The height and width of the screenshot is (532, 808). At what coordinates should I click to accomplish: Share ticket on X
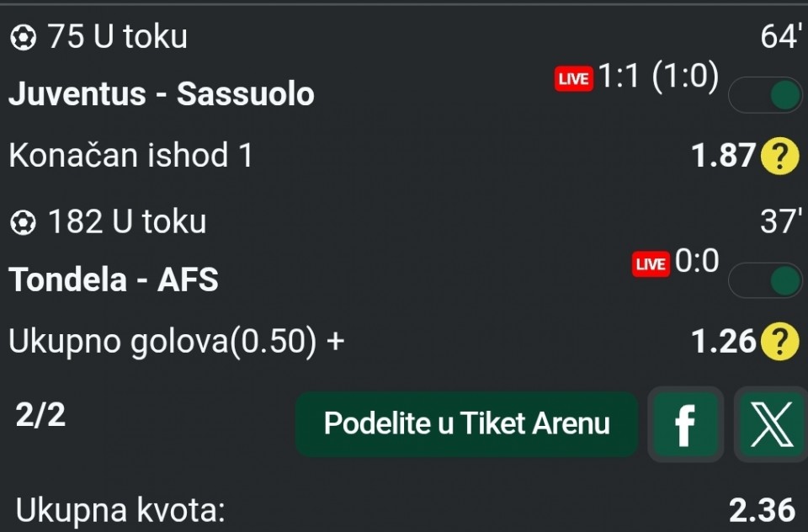click(x=770, y=424)
